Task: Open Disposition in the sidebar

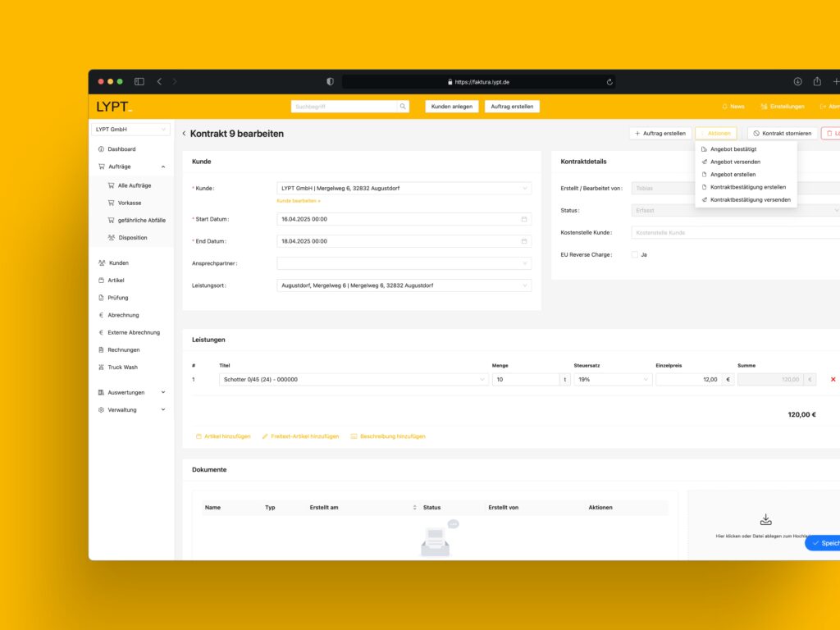Action: 132,238
